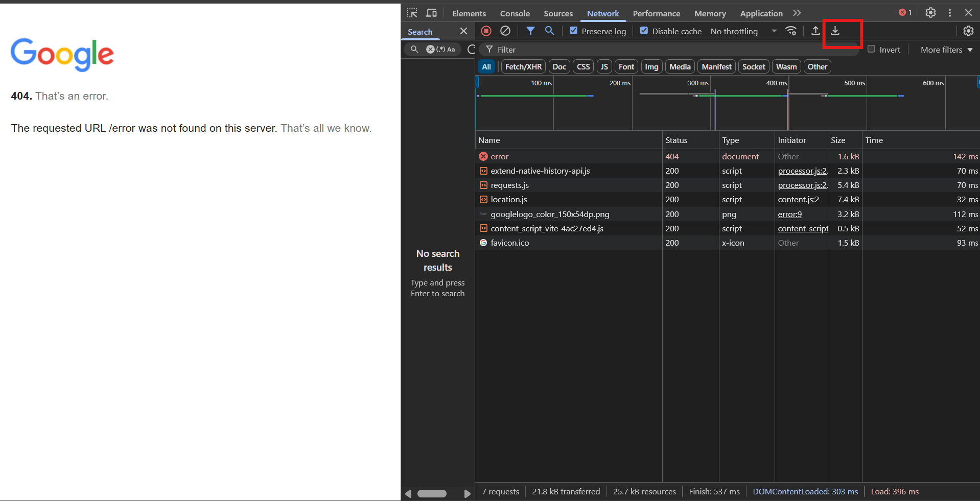Image resolution: width=980 pixels, height=501 pixels.
Task: Click the export HAR download icon
Action: pos(835,31)
